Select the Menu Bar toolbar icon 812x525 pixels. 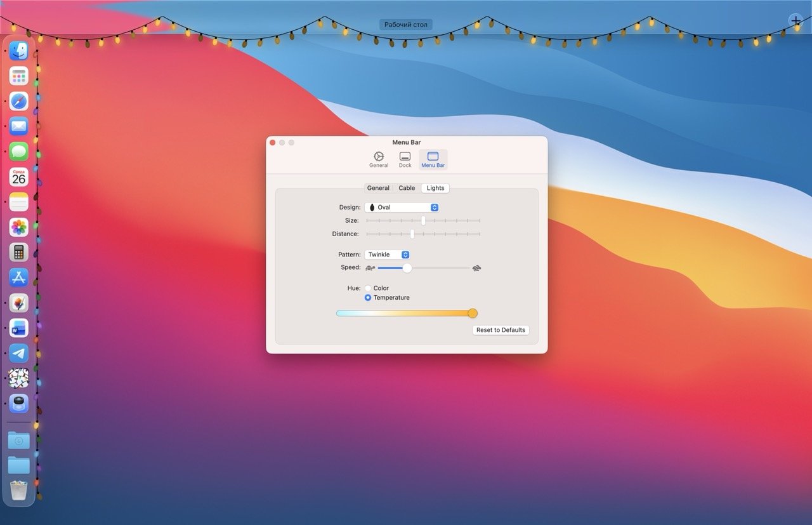point(433,158)
